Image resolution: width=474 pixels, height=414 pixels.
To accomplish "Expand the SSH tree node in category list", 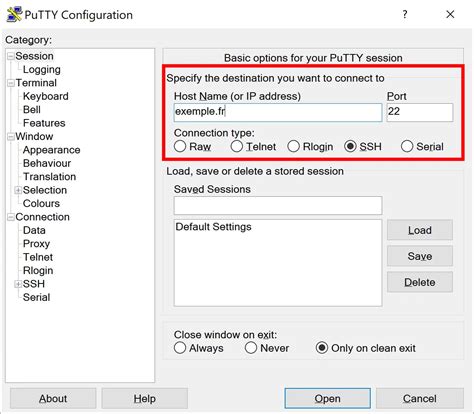I will (x=18, y=284).
